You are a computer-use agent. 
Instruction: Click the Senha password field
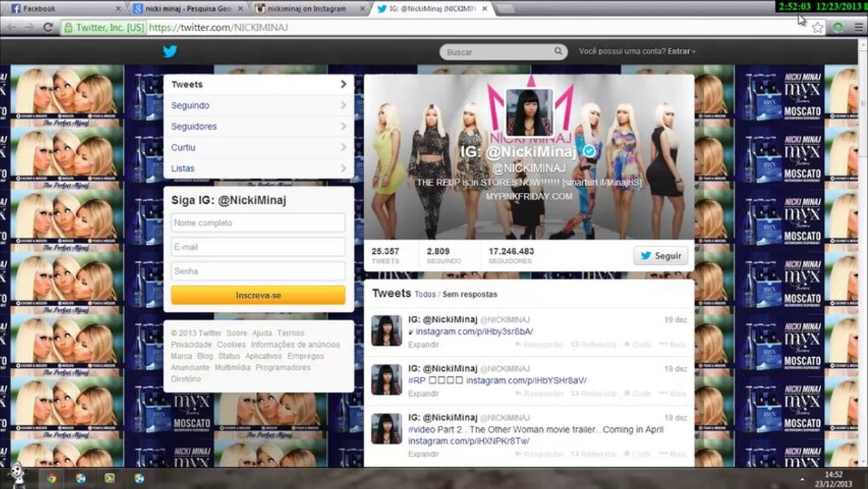258,271
